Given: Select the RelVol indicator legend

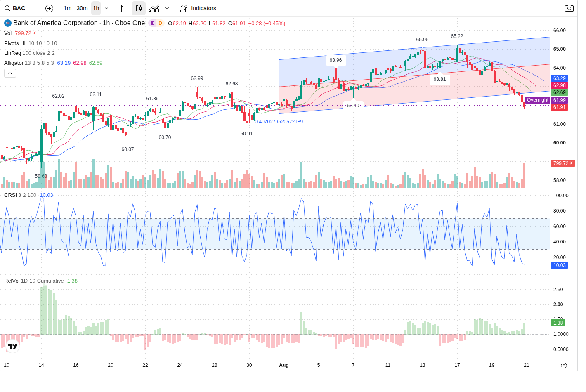Looking at the screenshot, I should pos(12,281).
